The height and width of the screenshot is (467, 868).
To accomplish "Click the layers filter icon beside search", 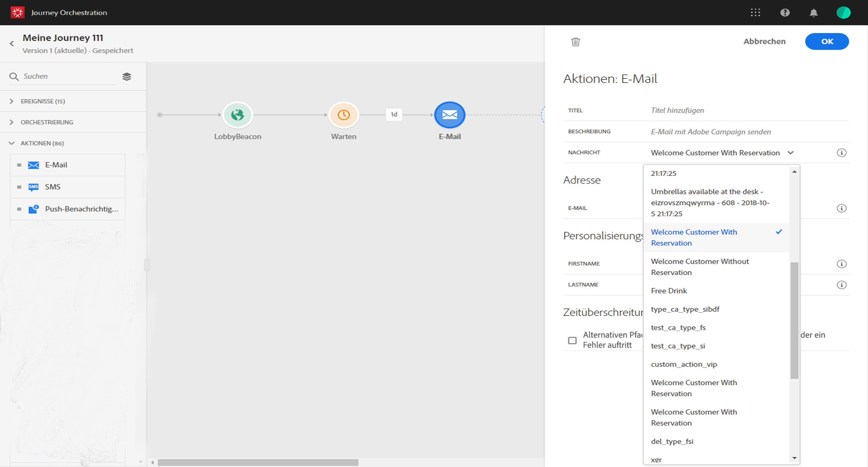I will coord(127,77).
